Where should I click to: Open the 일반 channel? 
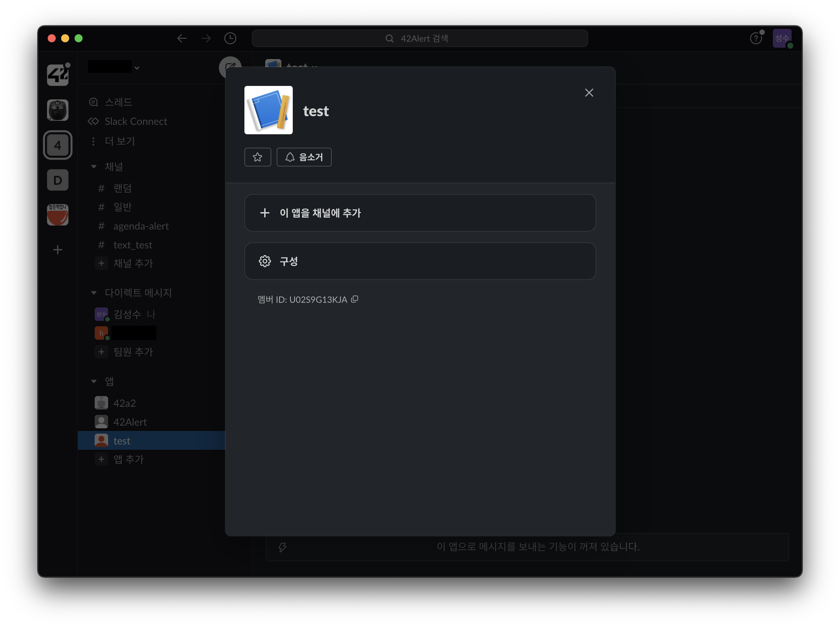pyautogui.click(x=122, y=207)
